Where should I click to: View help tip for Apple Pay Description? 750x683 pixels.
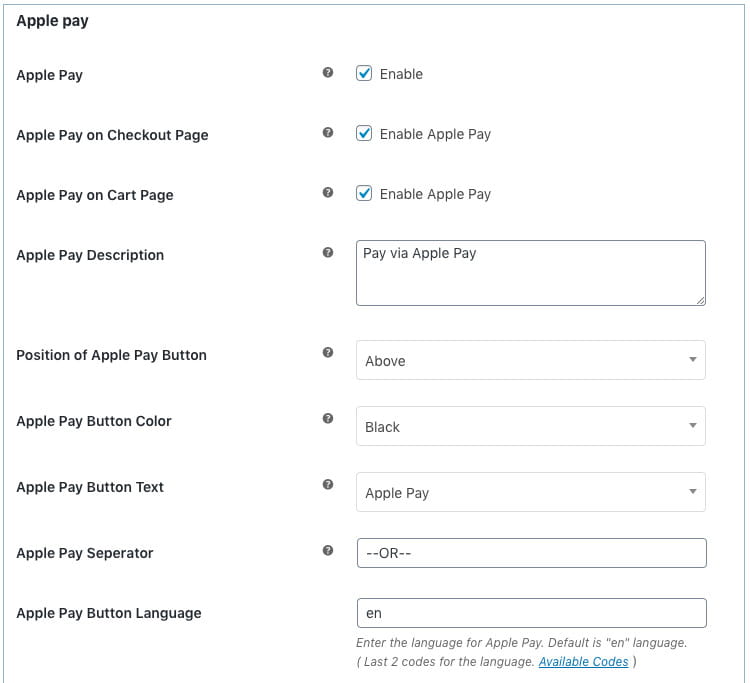[x=328, y=252]
